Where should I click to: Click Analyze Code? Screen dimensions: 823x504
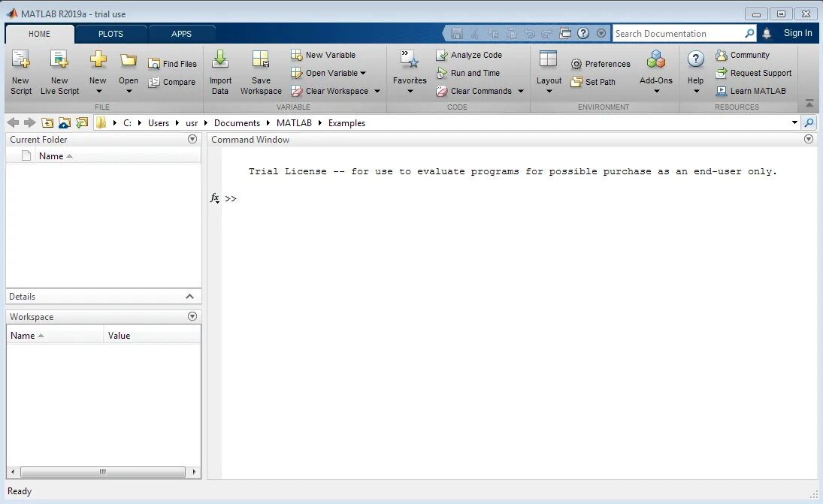pyautogui.click(x=469, y=55)
